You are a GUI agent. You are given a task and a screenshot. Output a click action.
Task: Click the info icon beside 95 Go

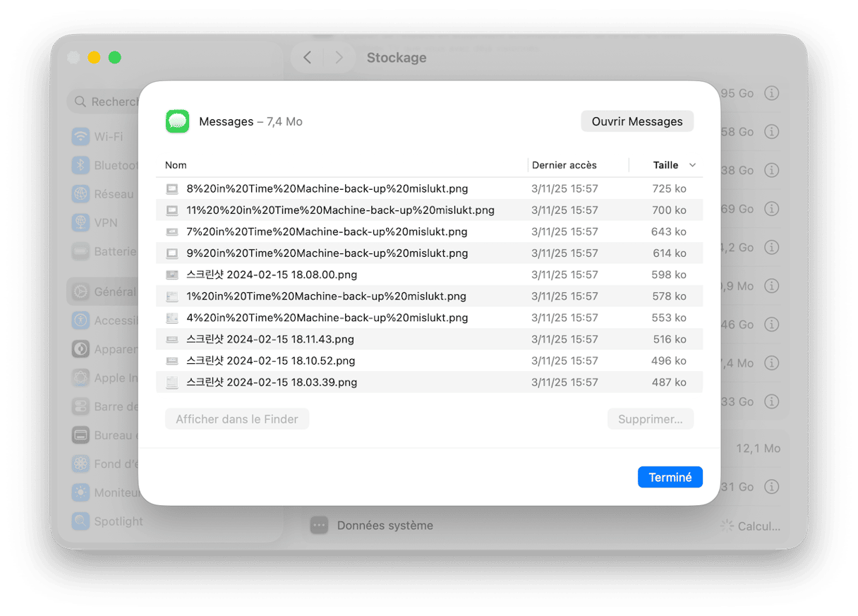772,93
